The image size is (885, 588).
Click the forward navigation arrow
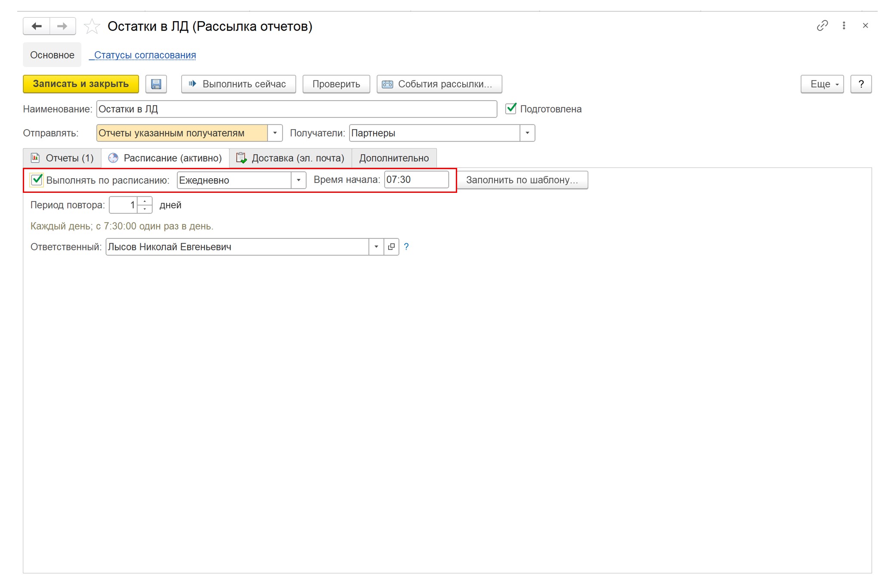62,26
